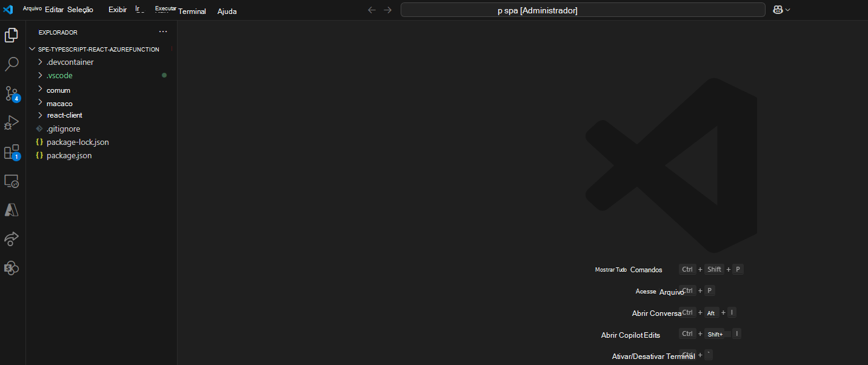Click the Acesse Arquivo hint
The height and width of the screenshot is (365, 868).
[659, 292]
